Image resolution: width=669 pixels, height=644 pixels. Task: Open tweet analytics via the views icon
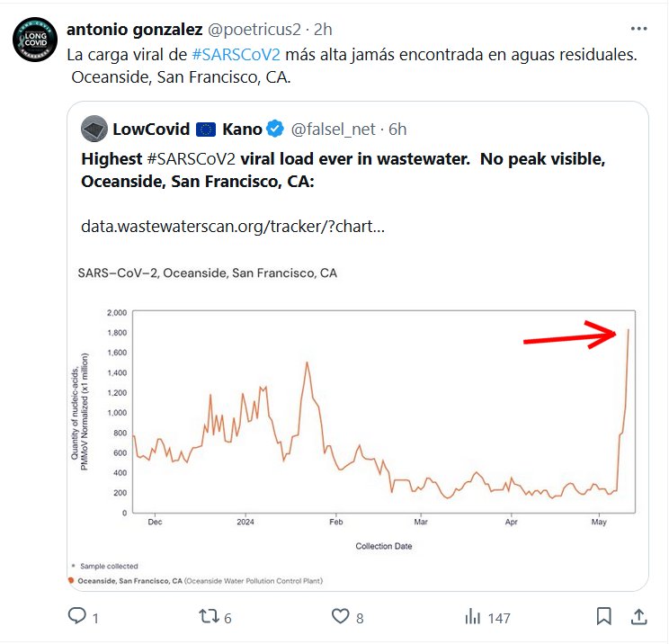click(472, 617)
